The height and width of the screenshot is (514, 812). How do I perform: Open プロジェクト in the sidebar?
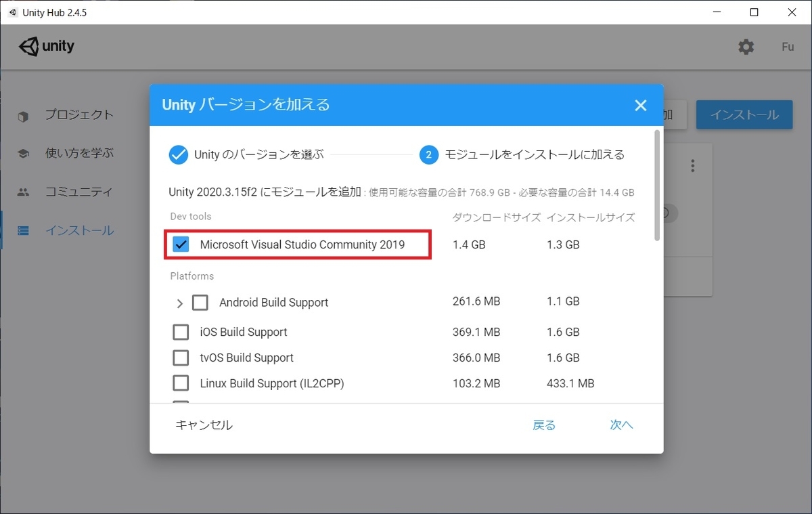point(79,115)
